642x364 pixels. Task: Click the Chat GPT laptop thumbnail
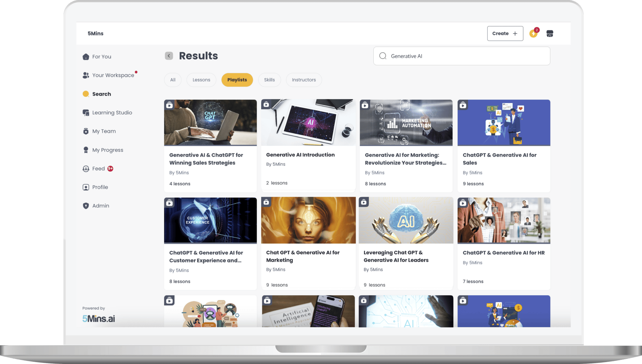pos(210,123)
